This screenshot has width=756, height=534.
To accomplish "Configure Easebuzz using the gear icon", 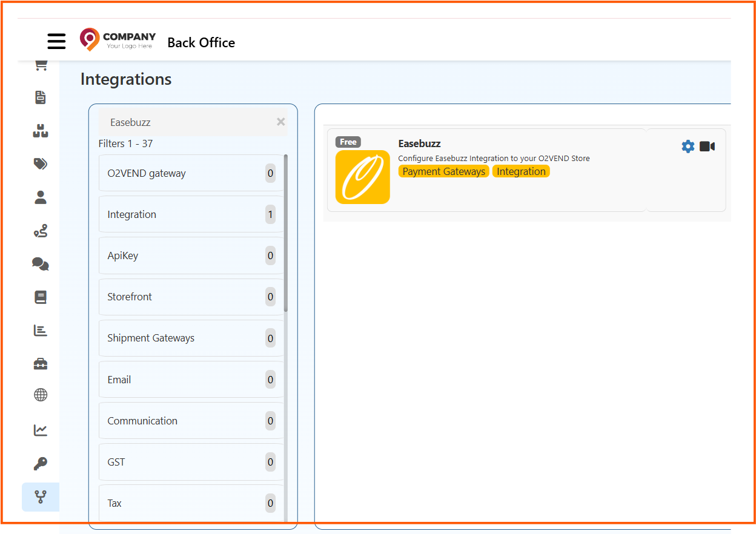I will point(688,146).
